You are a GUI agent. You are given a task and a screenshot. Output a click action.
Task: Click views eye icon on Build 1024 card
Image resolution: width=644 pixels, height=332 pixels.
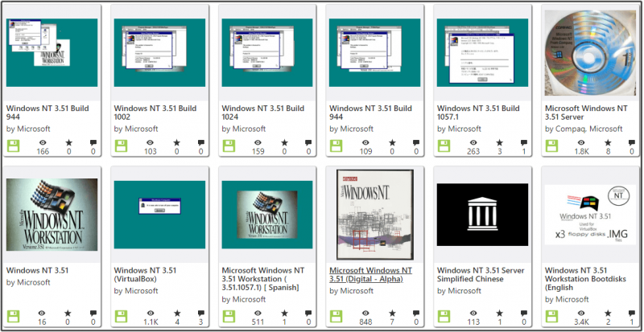click(258, 142)
